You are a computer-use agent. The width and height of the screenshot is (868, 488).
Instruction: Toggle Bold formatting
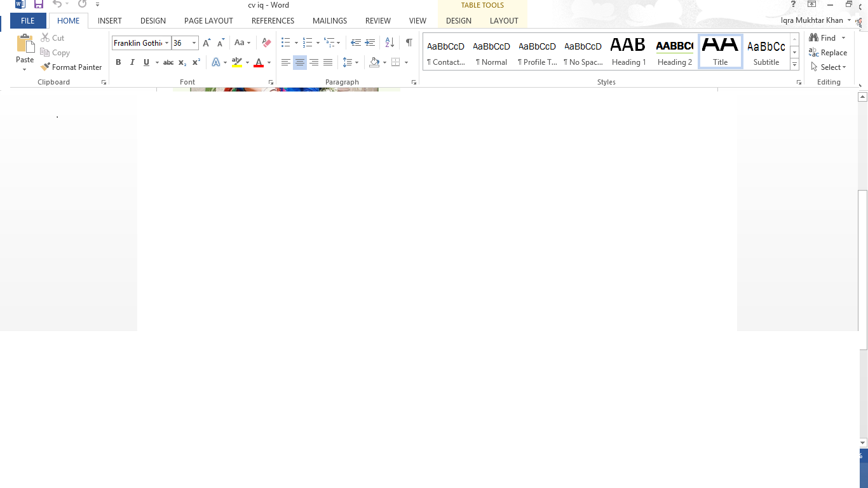[118, 62]
